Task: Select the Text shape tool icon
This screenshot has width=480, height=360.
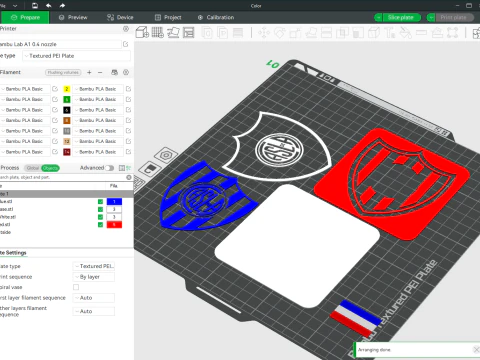Action: (389, 33)
